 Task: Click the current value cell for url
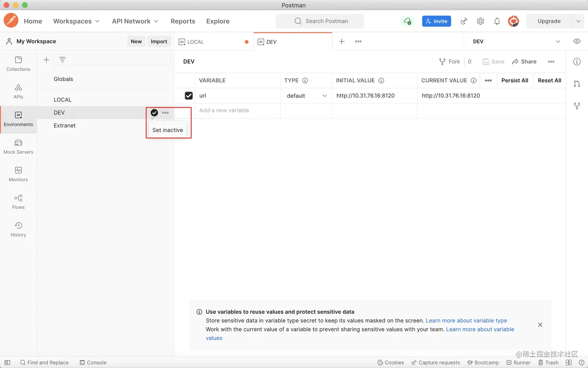tap(491, 96)
